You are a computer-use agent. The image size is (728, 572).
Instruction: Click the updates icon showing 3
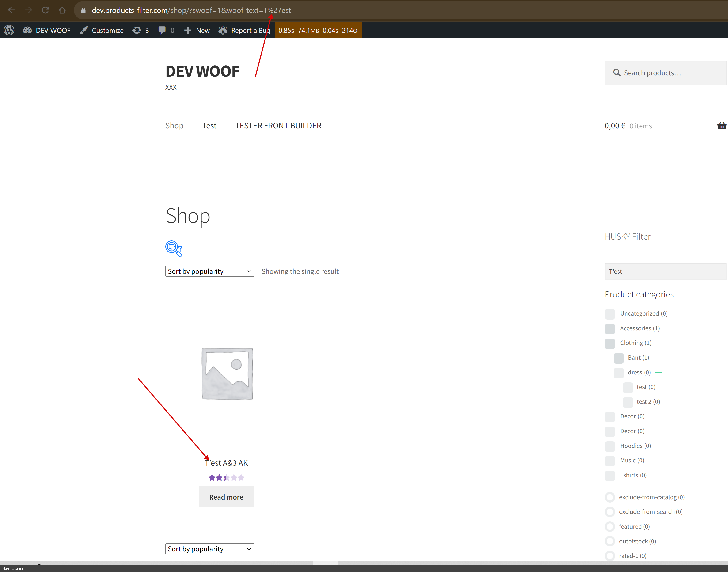click(x=137, y=30)
